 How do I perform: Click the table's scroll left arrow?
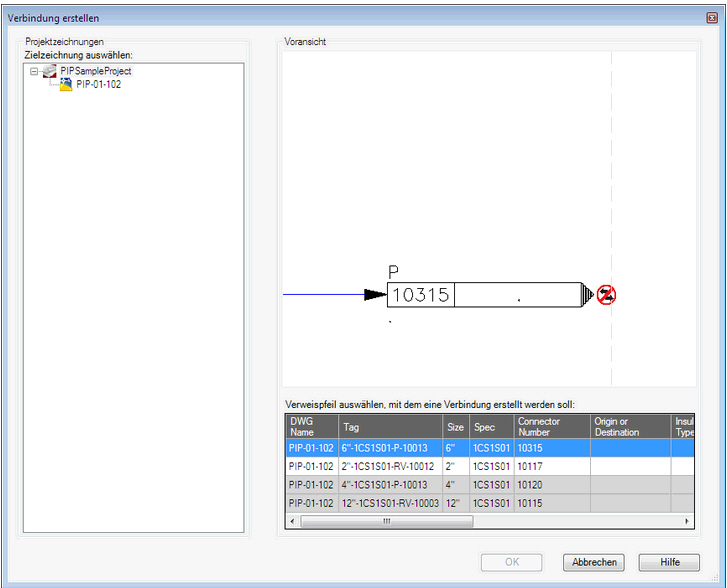[x=292, y=521]
